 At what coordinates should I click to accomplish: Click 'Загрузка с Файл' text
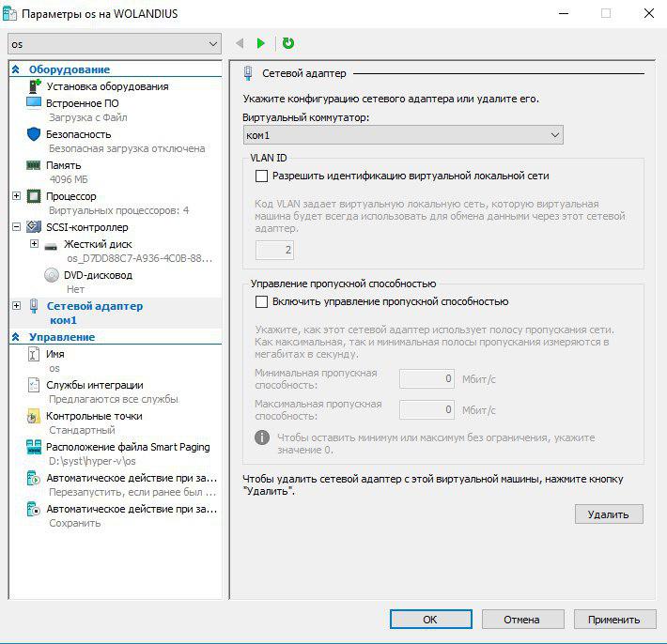click(x=88, y=117)
